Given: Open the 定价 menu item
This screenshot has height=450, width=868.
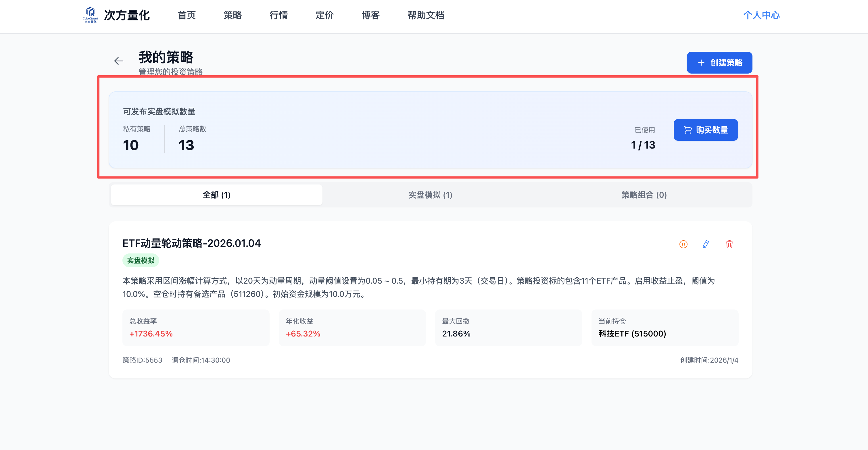Looking at the screenshot, I should point(324,16).
